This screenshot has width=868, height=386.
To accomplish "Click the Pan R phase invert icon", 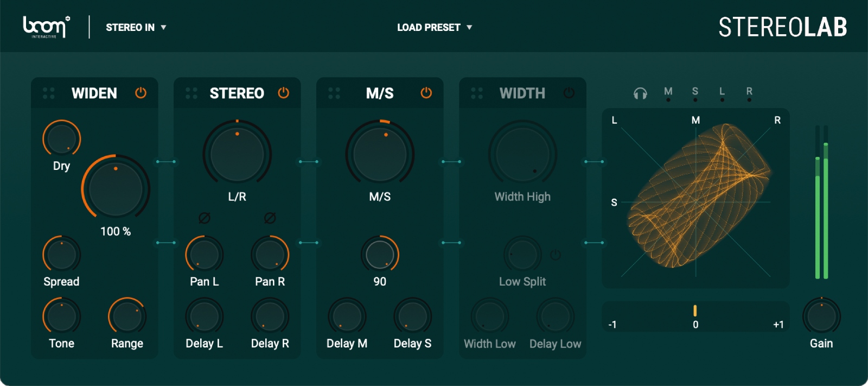I will coord(270,218).
